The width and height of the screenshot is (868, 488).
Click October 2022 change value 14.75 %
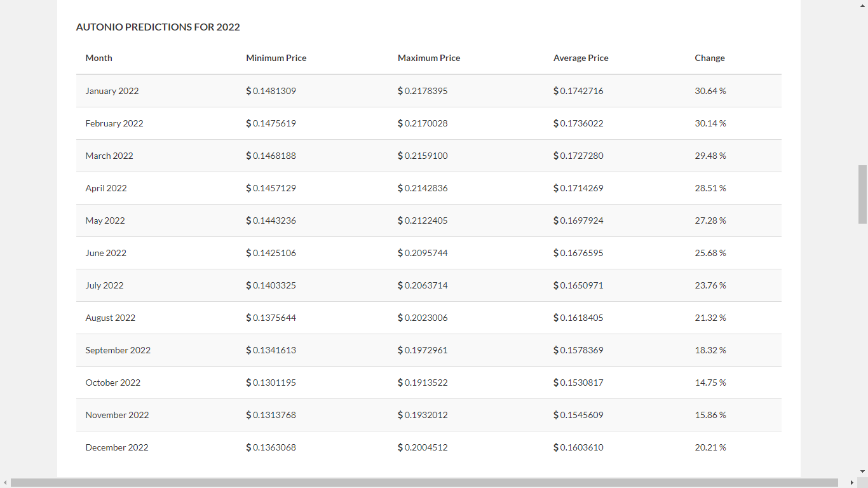(710, 383)
